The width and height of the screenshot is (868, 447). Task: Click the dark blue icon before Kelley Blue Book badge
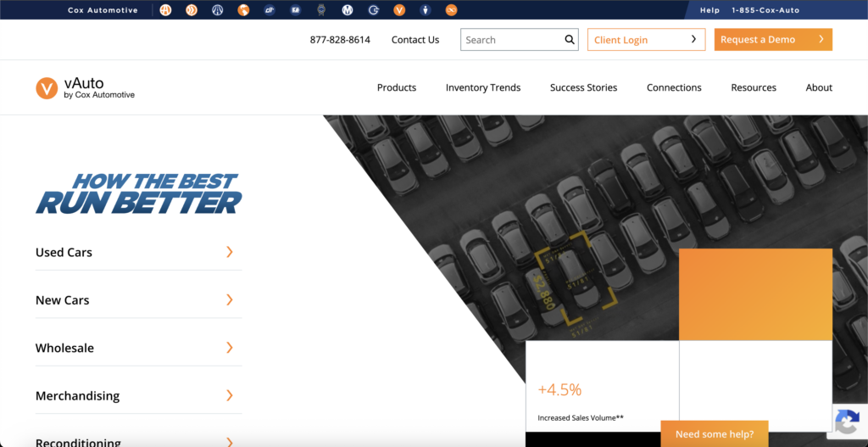coord(296,10)
